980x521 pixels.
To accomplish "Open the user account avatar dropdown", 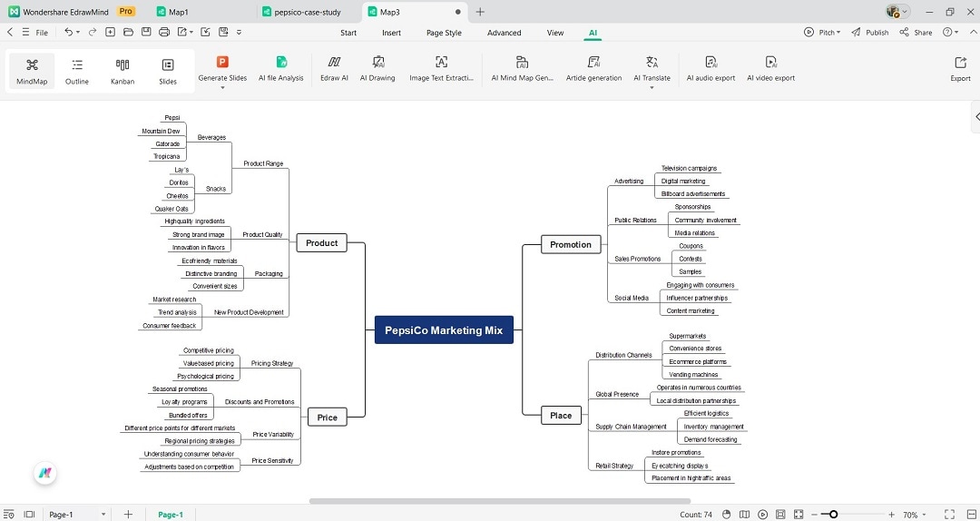I will 897,11.
